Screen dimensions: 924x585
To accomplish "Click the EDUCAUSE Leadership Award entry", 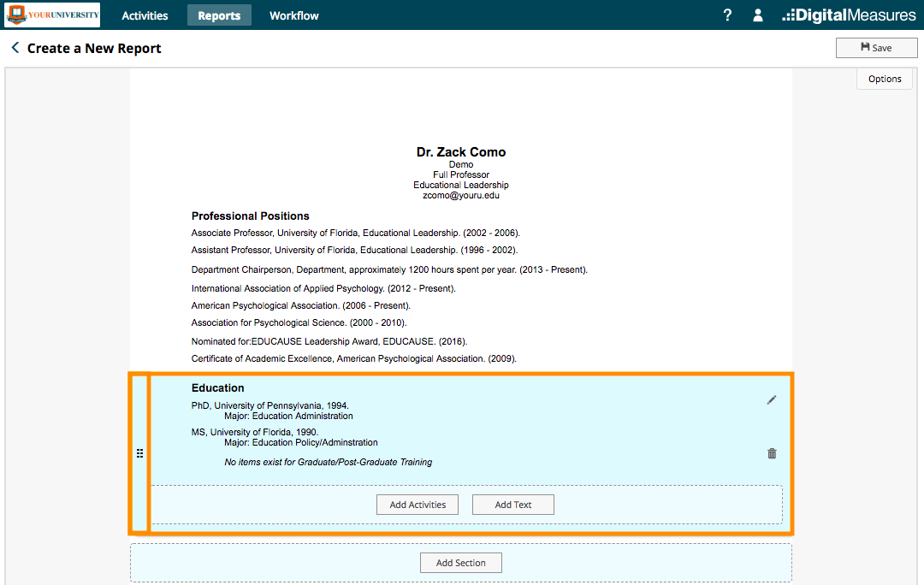I will 329,342.
